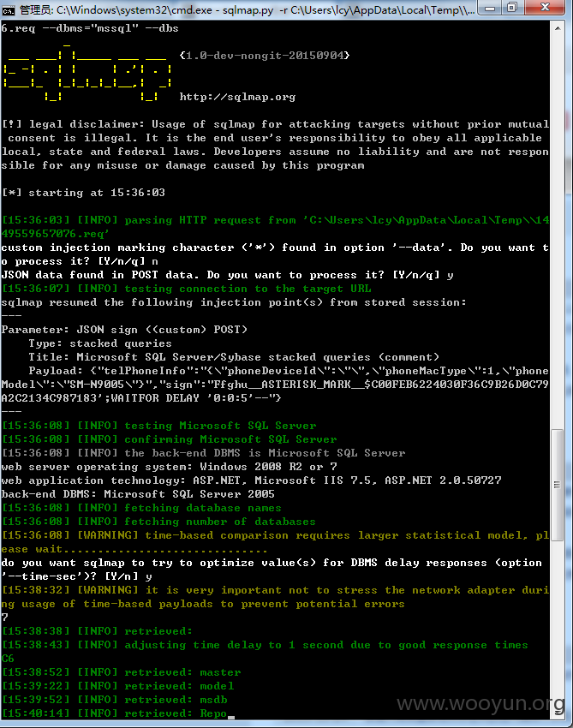Image resolution: width=573 pixels, height=728 pixels.
Task: Maximize the cmd.exe window
Action: pyautogui.click(x=512, y=8)
